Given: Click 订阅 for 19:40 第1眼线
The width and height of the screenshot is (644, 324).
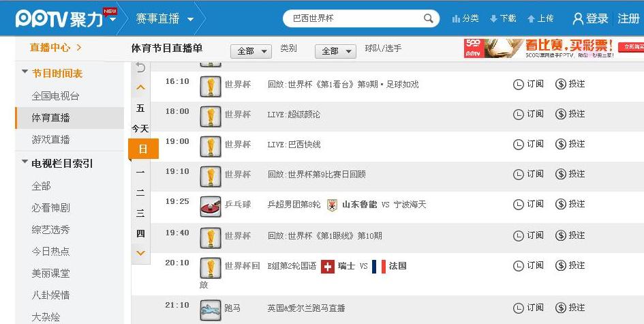Looking at the screenshot, I should point(535,235).
